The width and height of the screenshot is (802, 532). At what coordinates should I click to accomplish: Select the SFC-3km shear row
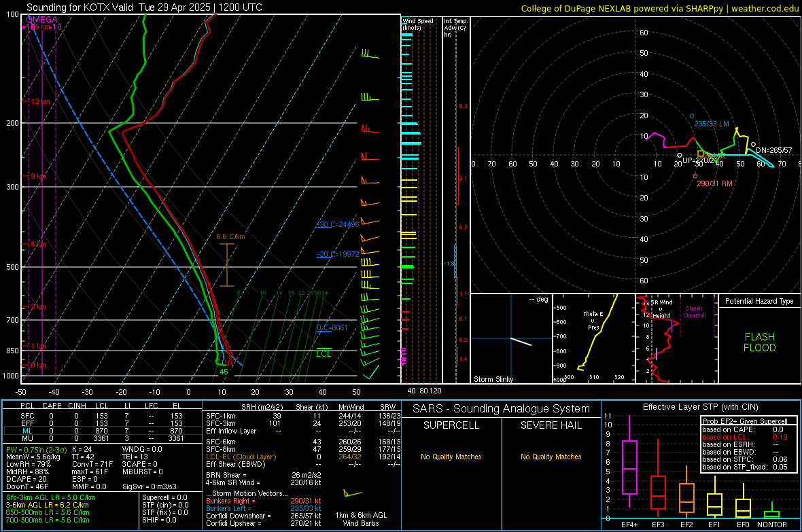[303, 423]
